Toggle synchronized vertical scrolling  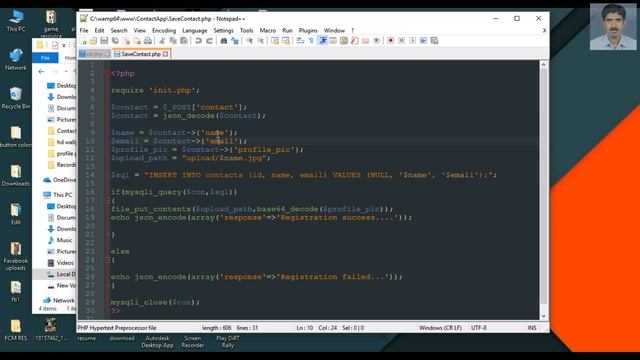point(275,41)
